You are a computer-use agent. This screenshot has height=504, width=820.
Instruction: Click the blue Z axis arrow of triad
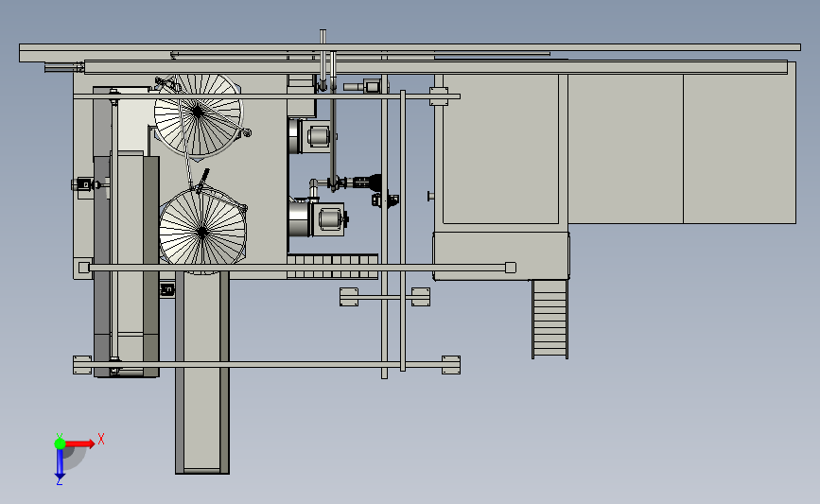coord(60,464)
